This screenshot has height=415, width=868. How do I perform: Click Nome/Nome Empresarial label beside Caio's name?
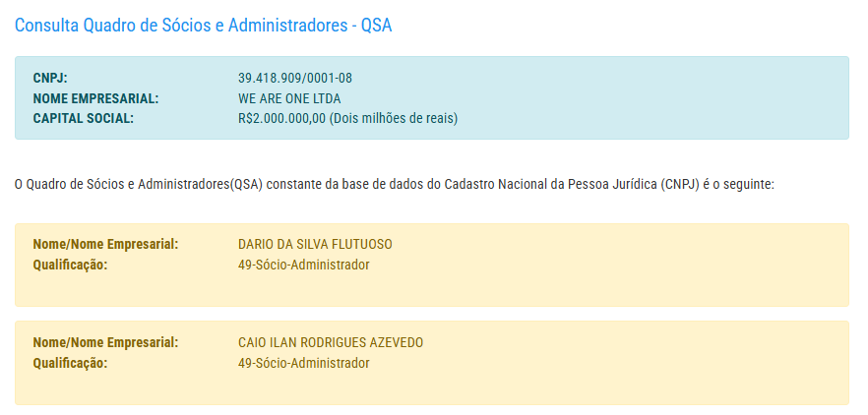[x=105, y=342]
